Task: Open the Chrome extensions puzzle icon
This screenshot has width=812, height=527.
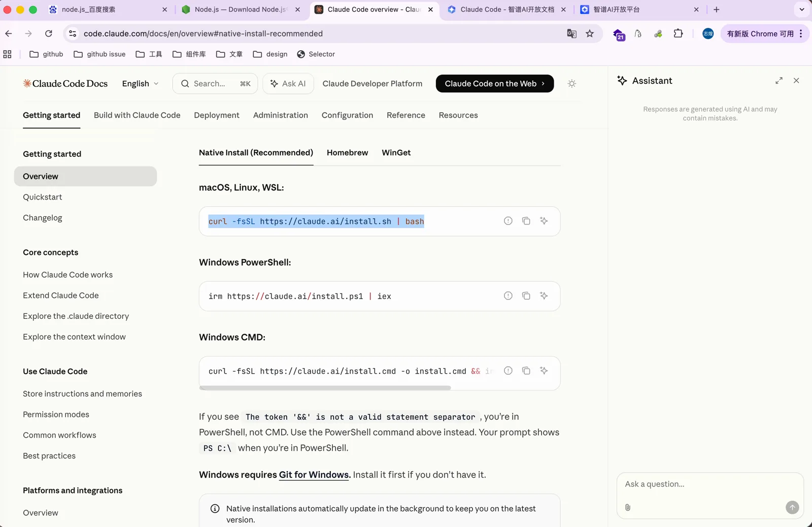Action: pyautogui.click(x=678, y=34)
